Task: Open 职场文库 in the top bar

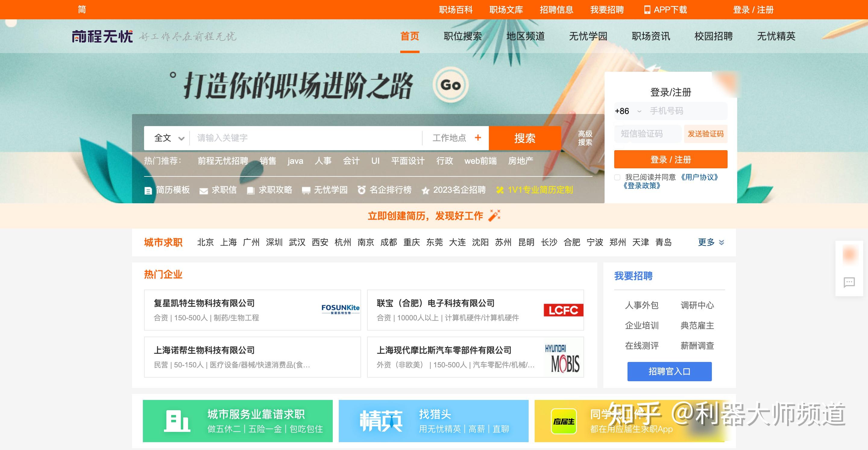Action: pyautogui.click(x=506, y=10)
